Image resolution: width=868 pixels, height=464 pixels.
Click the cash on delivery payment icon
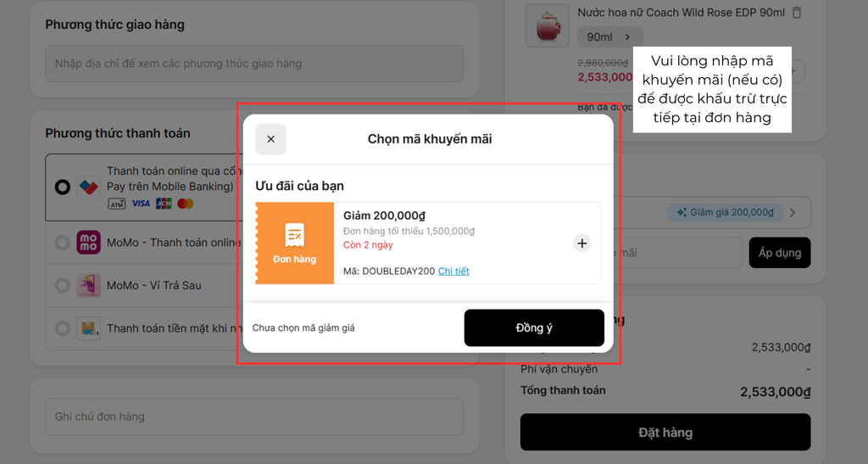pyautogui.click(x=88, y=328)
